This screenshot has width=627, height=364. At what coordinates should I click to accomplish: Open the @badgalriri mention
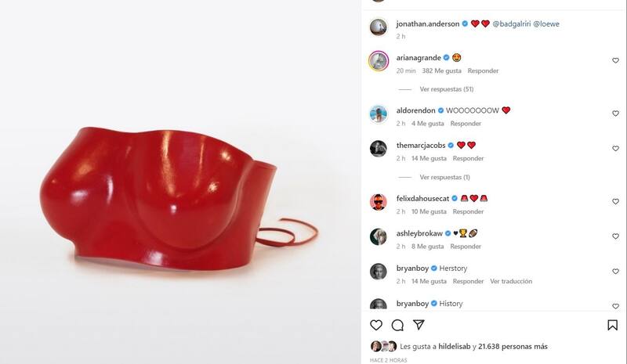(512, 24)
